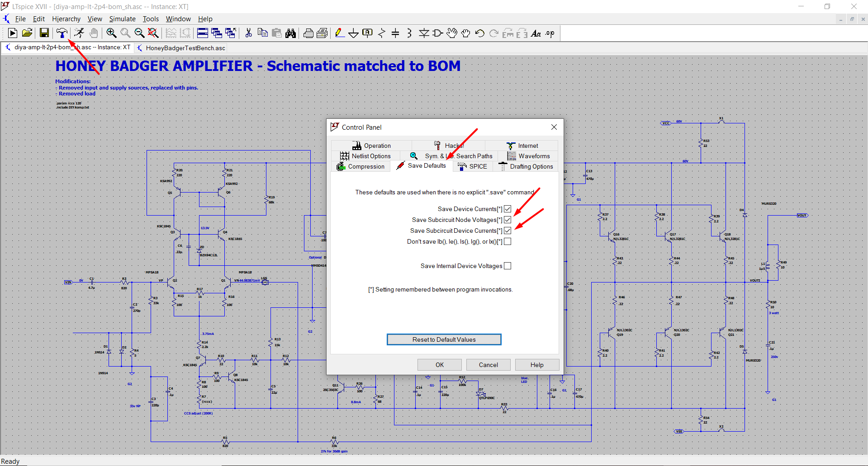This screenshot has width=868, height=466.
Task: Open the Hierarchy menu
Action: 66,19
